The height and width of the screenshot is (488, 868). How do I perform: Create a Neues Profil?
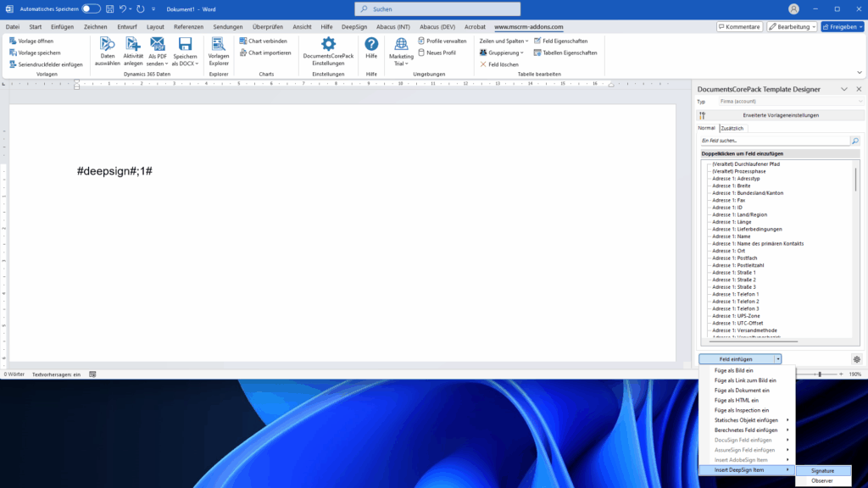tap(437, 53)
